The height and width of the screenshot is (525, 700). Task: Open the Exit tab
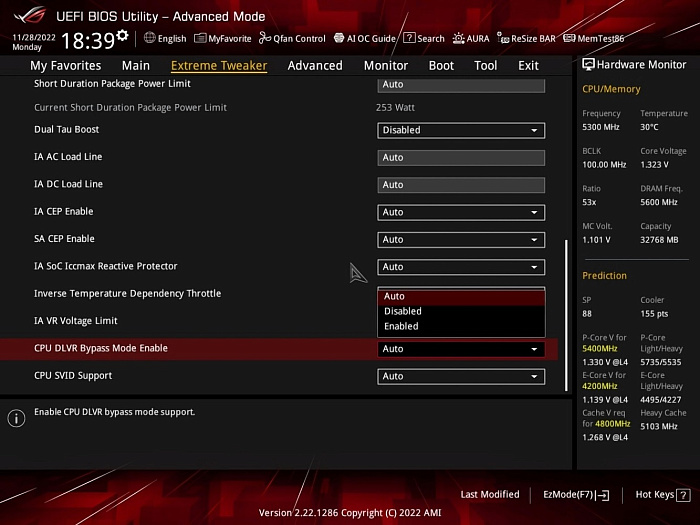point(528,66)
